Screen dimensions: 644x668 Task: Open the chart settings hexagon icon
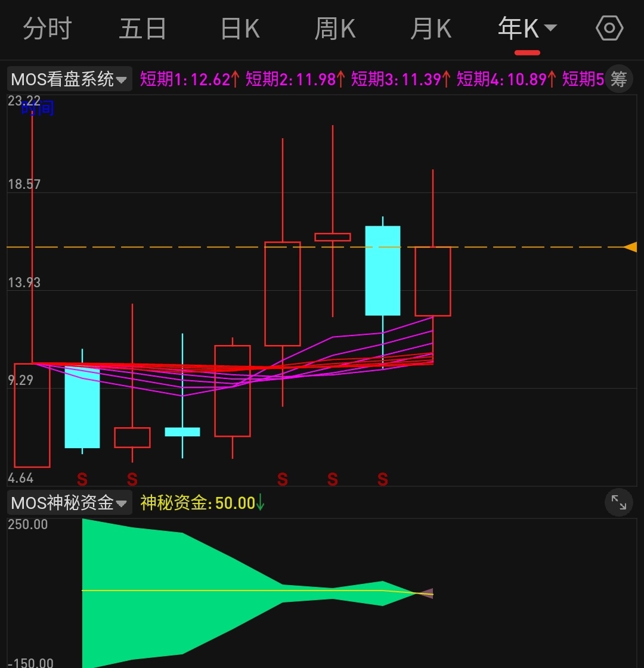click(609, 28)
